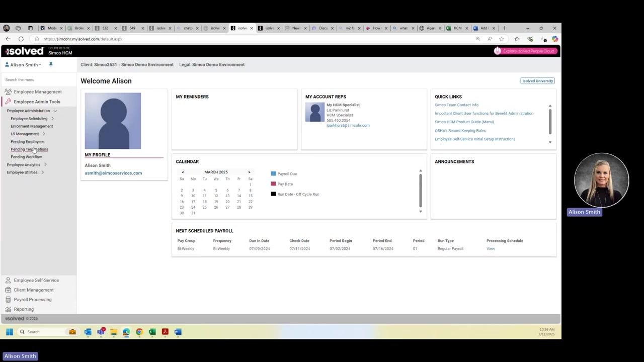Open Pending Employees menu item
Viewport: 644px width, 362px height.
28,142
